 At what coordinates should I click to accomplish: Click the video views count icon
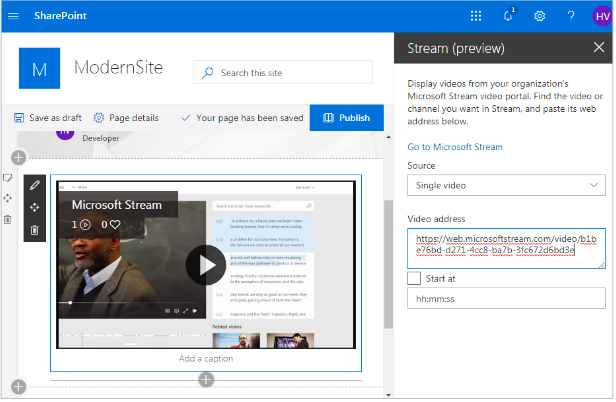pyautogui.click(x=86, y=225)
